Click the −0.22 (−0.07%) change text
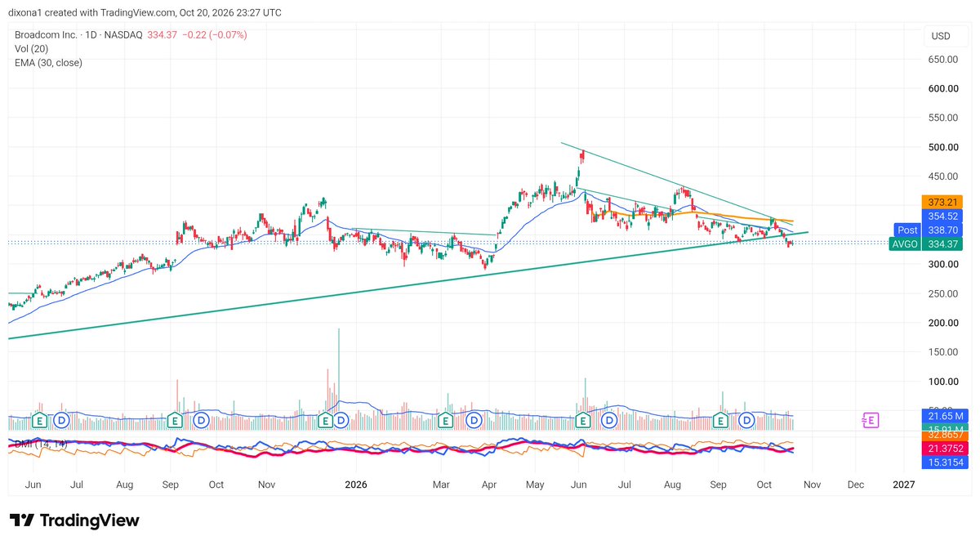980x545 pixels. pyautogui.click(x=214, y=35)
